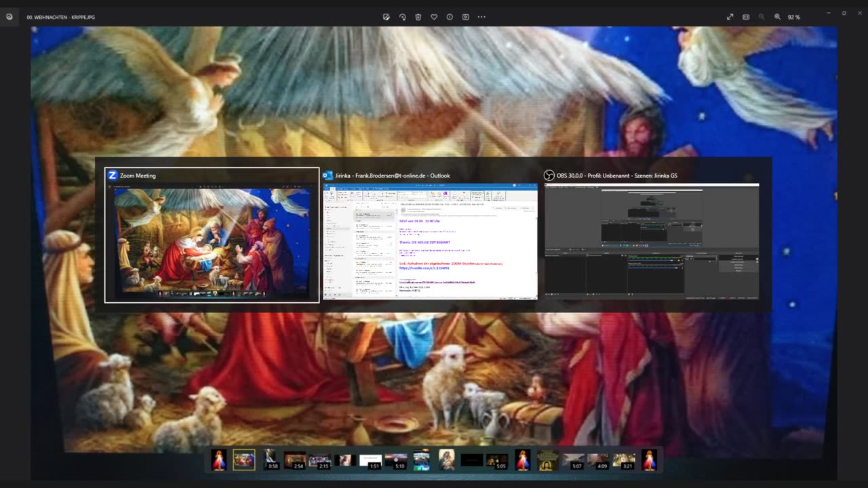Open the 4:09 video thumbnail
This screenshot has height=488, width=868.
click(x=598, y=461)
